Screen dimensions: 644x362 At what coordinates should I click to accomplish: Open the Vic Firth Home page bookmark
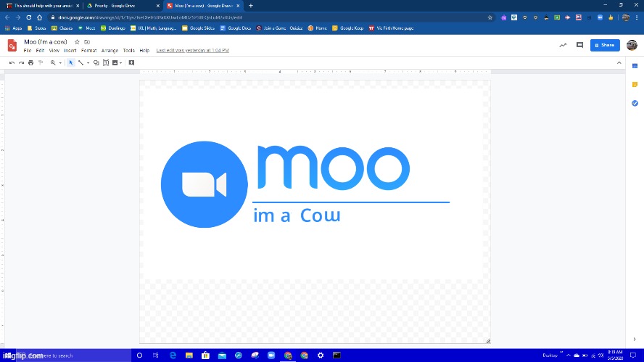391,28
